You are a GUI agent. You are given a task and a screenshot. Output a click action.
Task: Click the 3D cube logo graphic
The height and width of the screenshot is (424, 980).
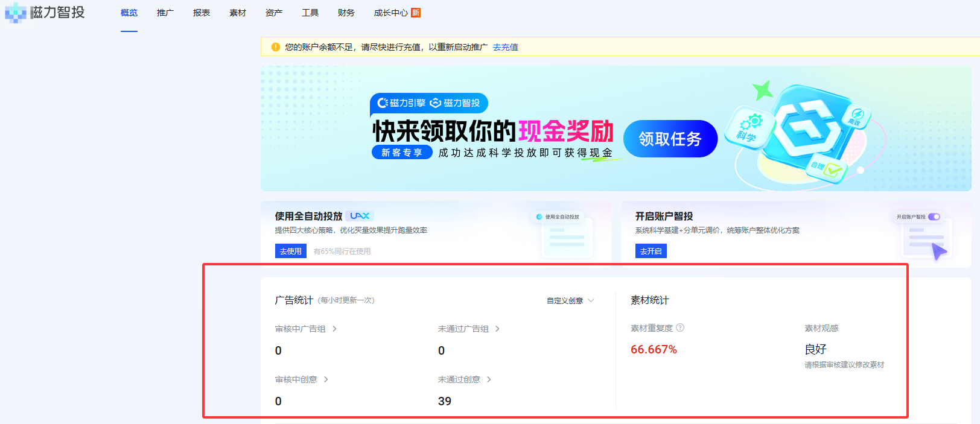(809, 128)
